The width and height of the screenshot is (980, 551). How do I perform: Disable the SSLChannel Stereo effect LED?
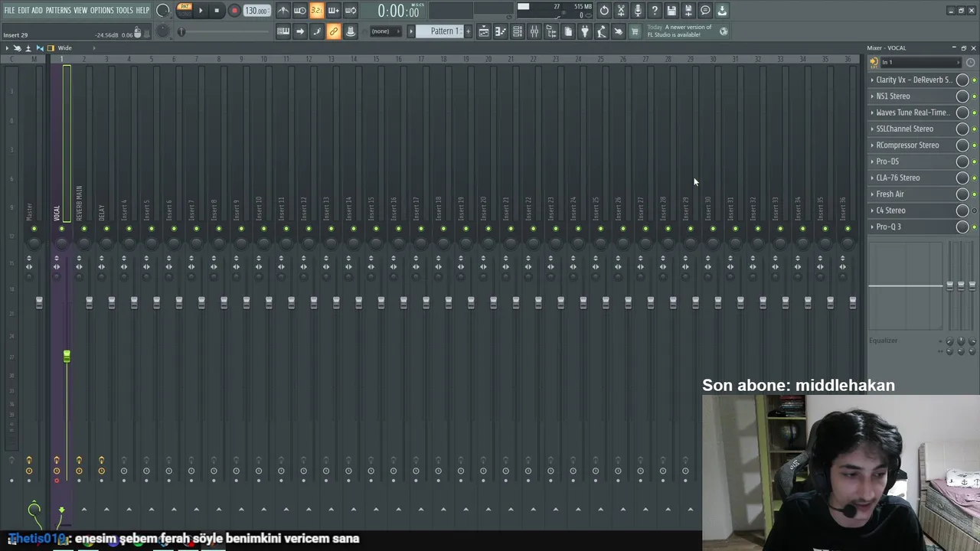(974, 129)
